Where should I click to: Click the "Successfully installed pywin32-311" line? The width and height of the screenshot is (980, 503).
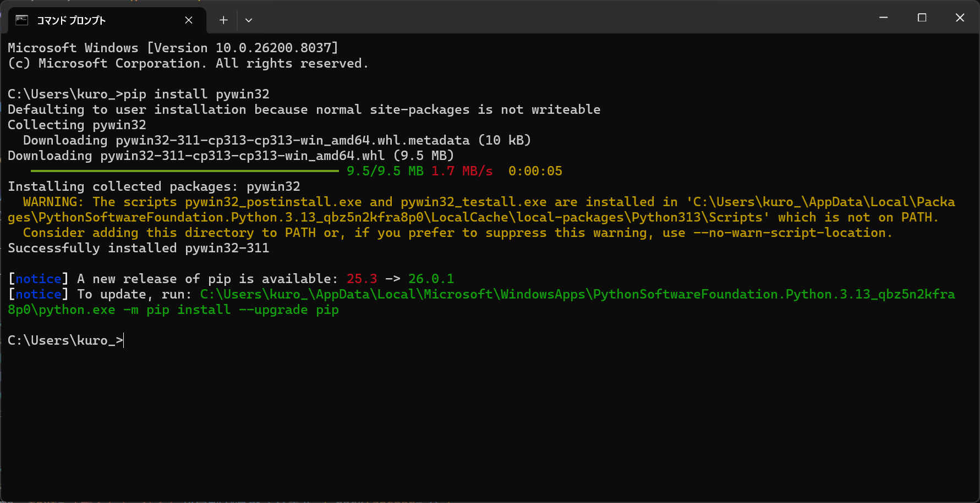tap(138, 248)
